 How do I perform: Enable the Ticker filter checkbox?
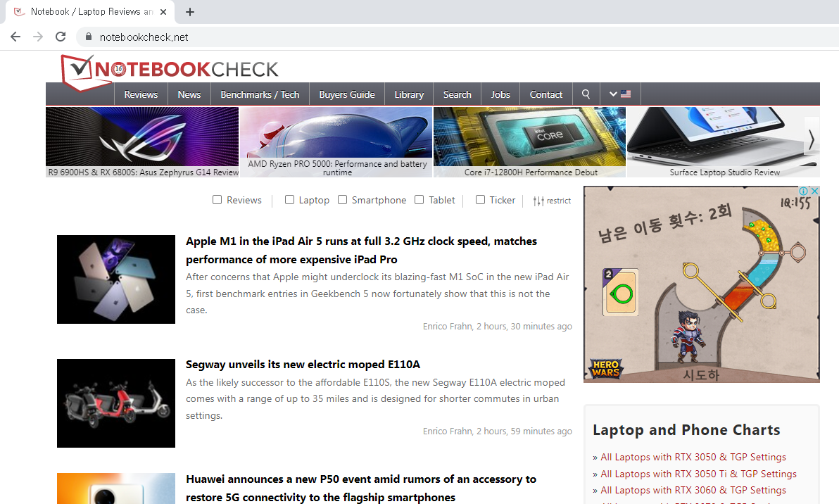click(x=480, y=200)
